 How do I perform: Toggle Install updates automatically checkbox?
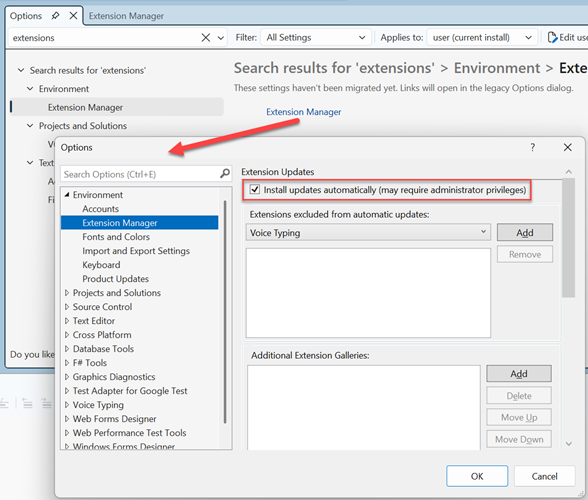(x=255, y=189)
